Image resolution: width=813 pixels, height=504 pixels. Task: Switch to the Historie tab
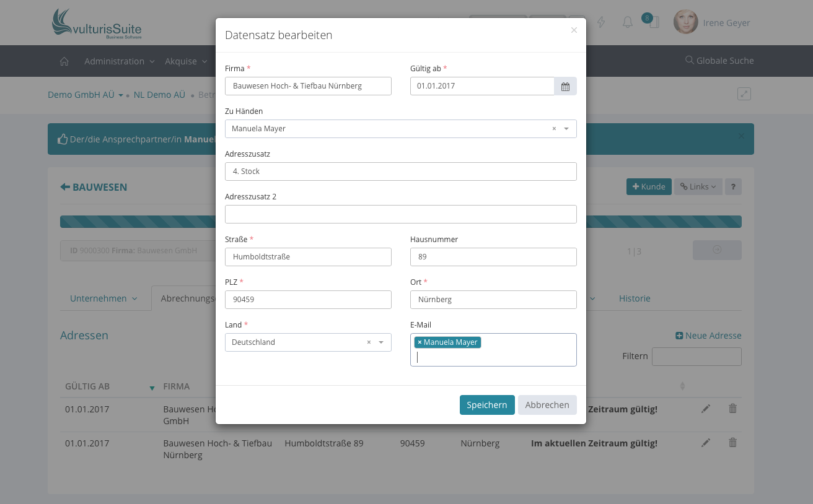635,298
